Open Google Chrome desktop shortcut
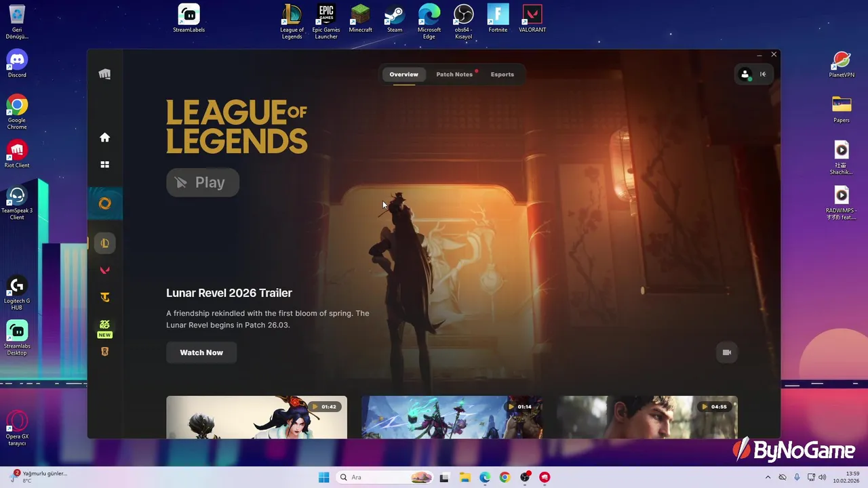 (17, 113)
